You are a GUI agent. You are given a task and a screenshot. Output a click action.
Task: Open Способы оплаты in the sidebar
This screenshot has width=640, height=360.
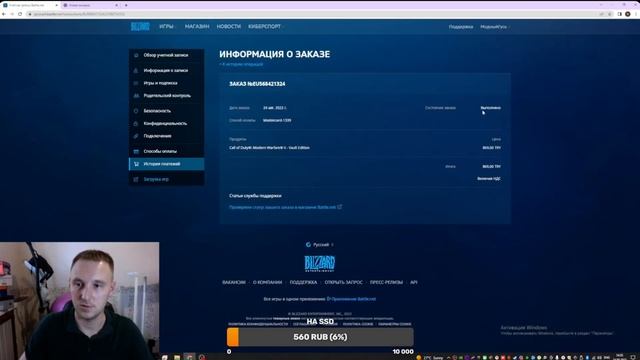coord(167,151)
